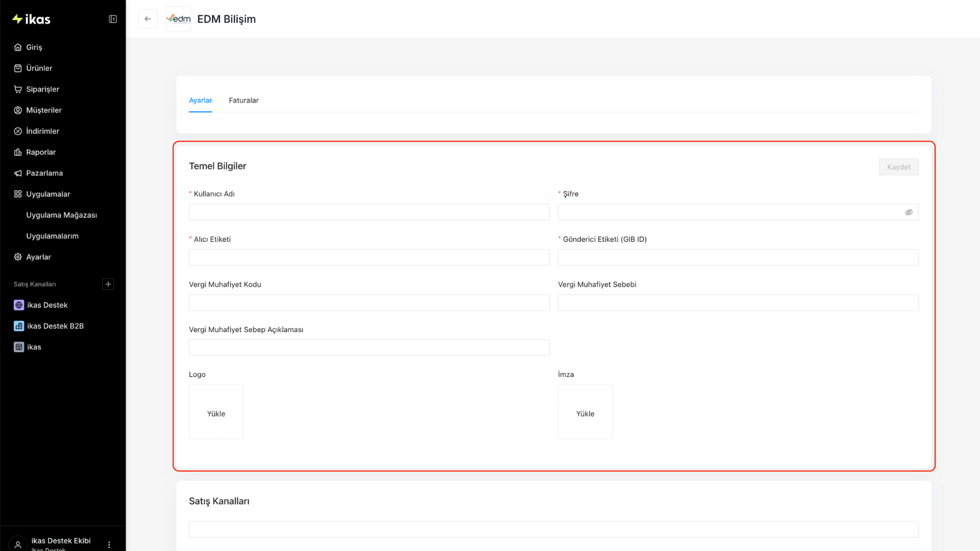
Task: Click the Kaydet button
Action: (x=899, y=167)
